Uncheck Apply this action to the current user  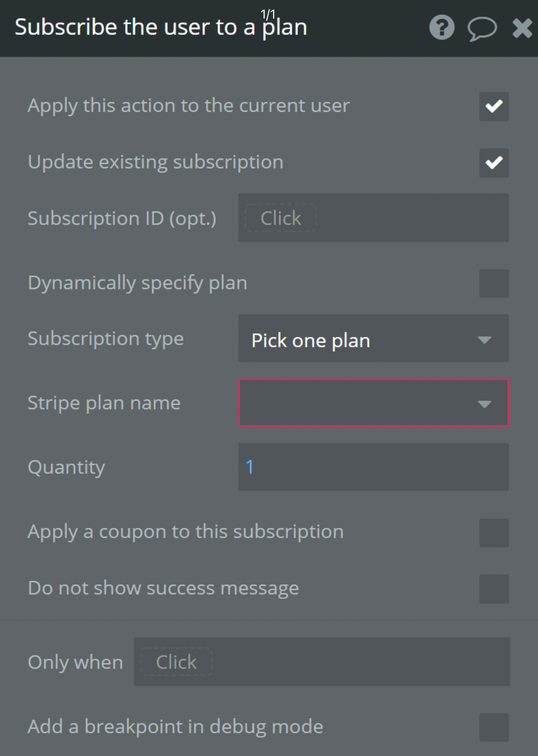point(494,106)
